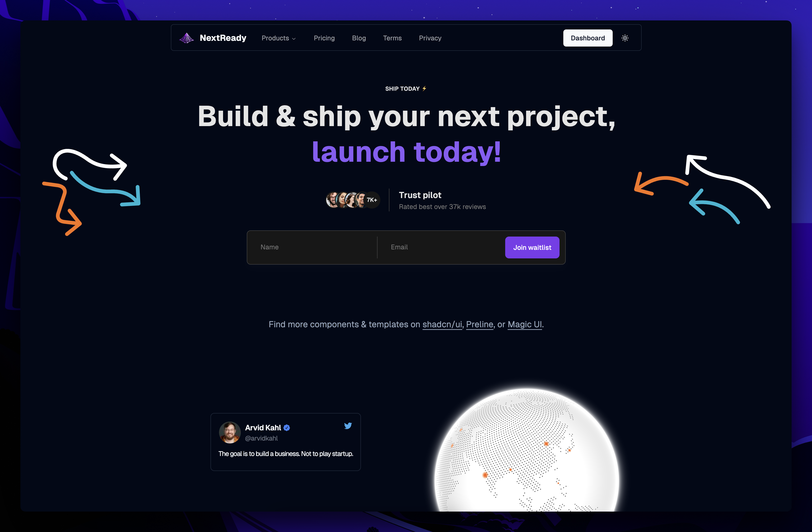Click the shadcn/ui hyperlink

tap(442, 324)
